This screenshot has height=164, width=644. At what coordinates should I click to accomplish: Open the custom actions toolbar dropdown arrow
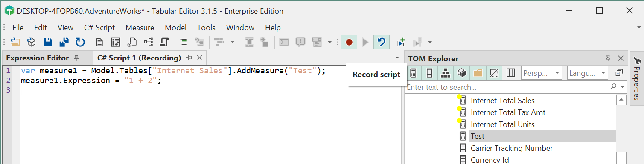tap(430, 42)
